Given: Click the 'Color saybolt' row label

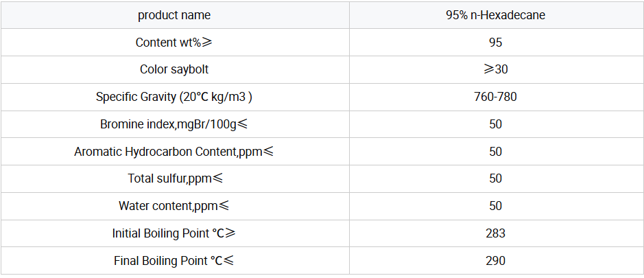Looking at the screenshot, I should (x=174, y=69).
